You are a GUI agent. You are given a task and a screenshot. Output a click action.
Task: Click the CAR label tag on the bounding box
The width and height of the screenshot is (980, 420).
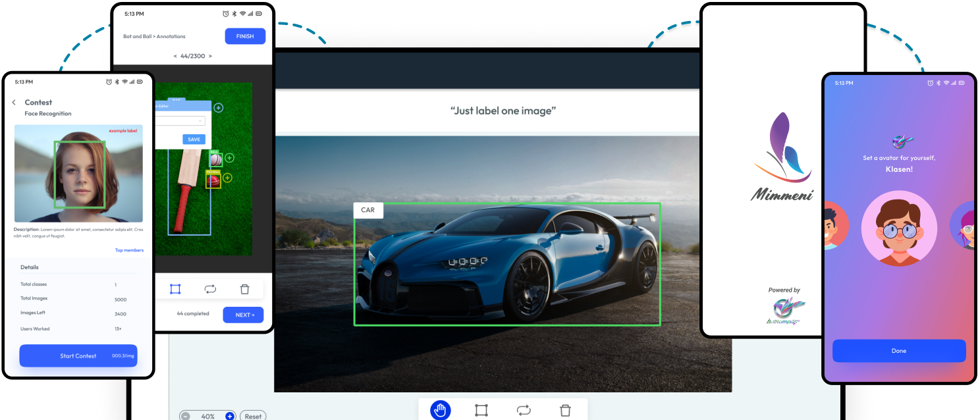tap(368, 210)
